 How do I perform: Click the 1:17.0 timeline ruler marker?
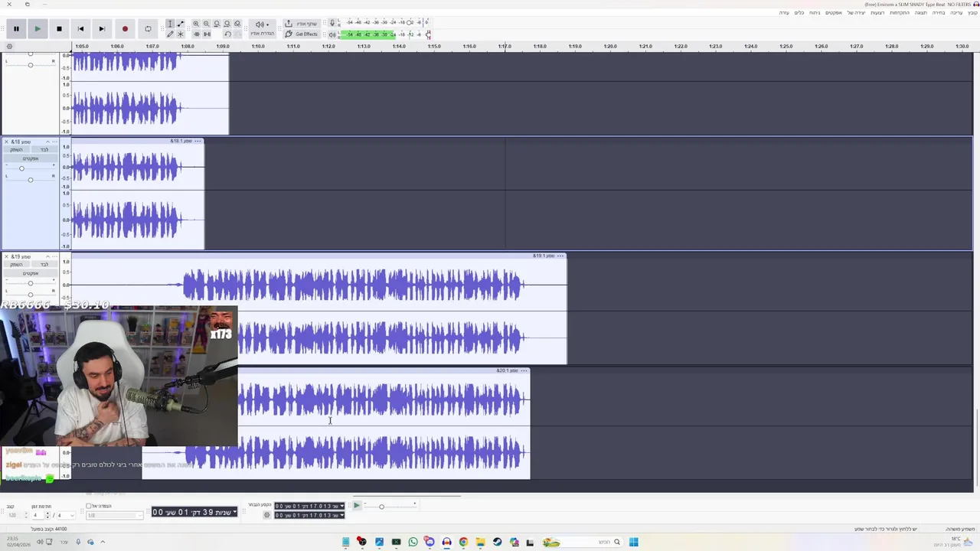coord(505,46)
